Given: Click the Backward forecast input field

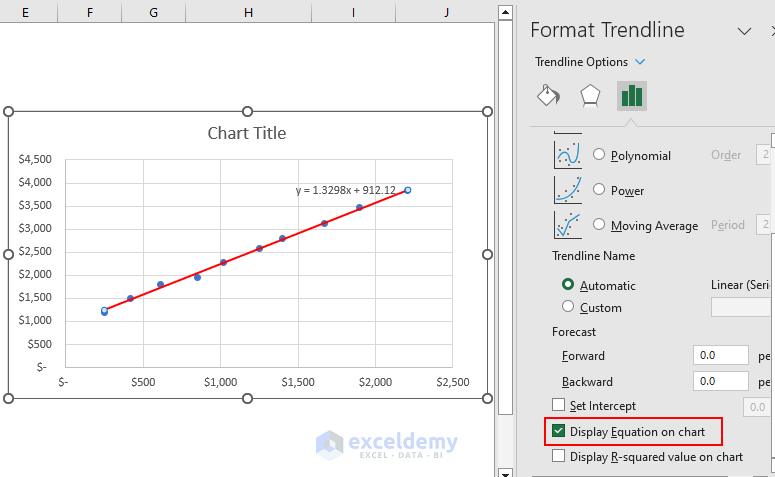Looking at the screenshot, I should point(721,381).
